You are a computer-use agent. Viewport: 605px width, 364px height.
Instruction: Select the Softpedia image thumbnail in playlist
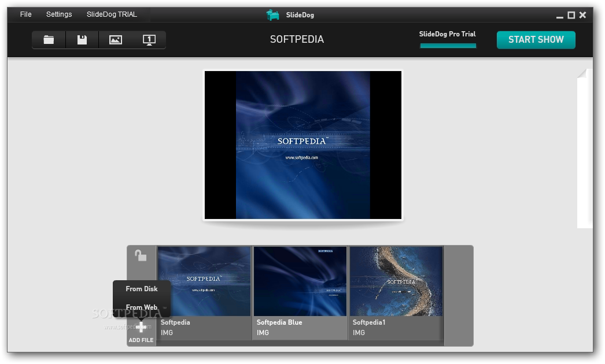pyautogui.click(x=204, y=281)
